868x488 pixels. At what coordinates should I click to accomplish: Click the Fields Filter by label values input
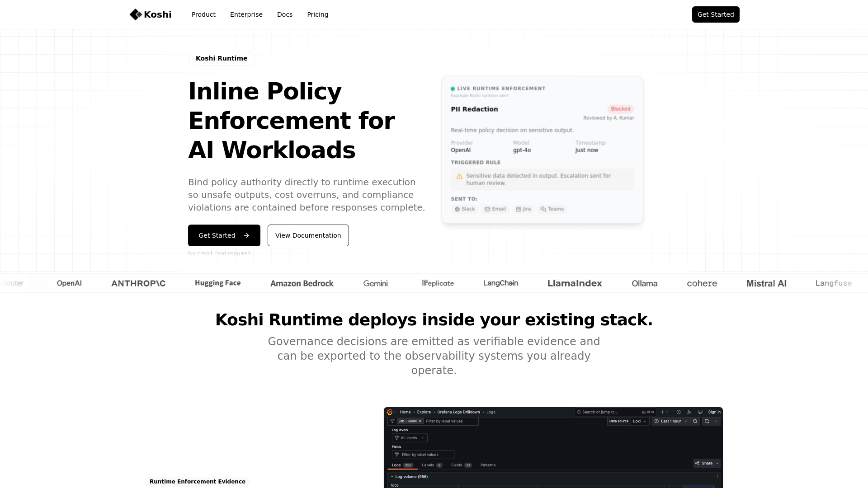tap(423, 455)
